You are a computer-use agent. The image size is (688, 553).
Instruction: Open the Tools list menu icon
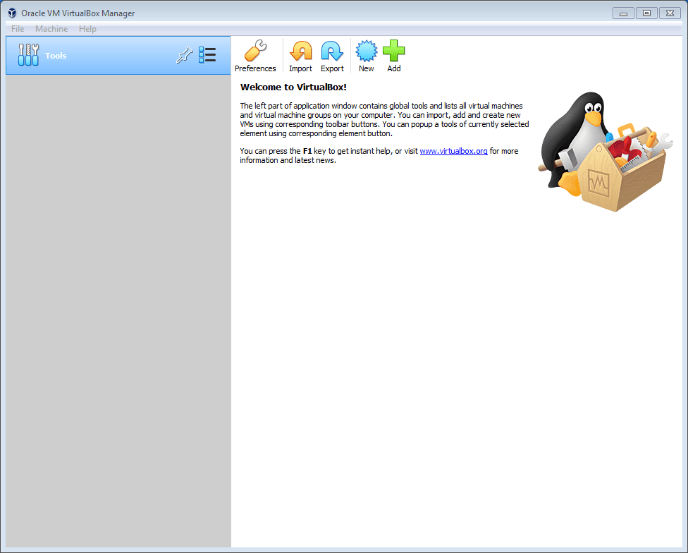coord(207,55)
